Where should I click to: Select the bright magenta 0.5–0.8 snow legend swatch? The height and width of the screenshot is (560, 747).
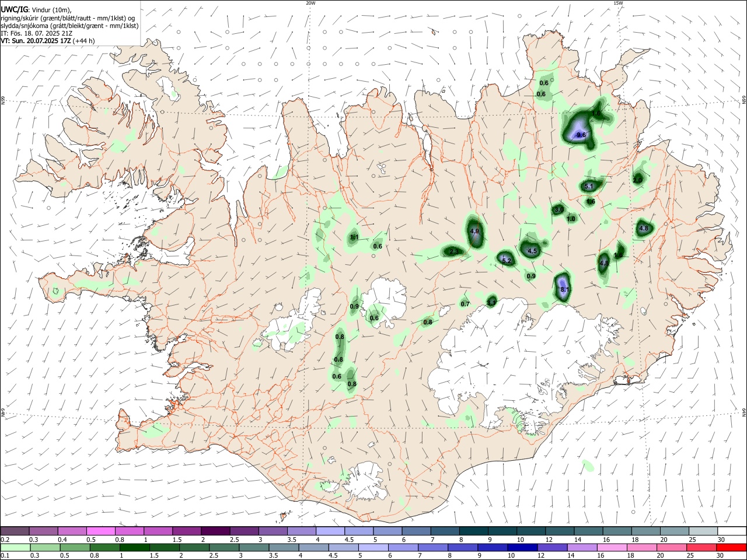coord(101,531)
